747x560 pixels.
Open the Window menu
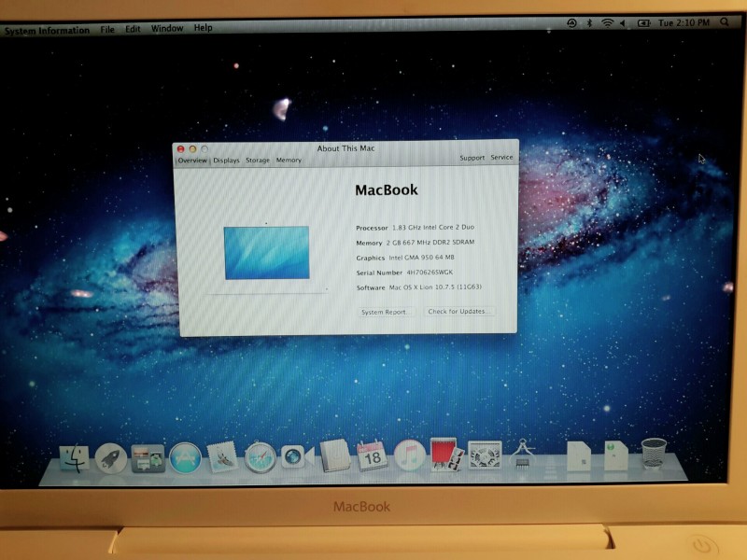[167, 29]
